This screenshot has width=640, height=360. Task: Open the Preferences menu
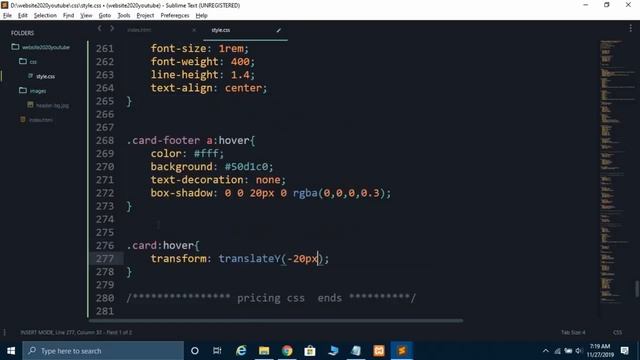(175, 16)
